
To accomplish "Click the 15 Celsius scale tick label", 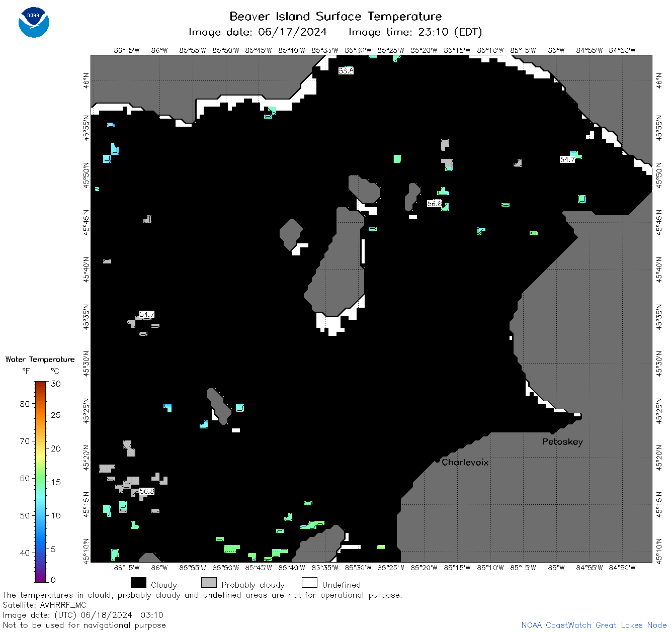I will pyautogui.click(x=56, y=482).
